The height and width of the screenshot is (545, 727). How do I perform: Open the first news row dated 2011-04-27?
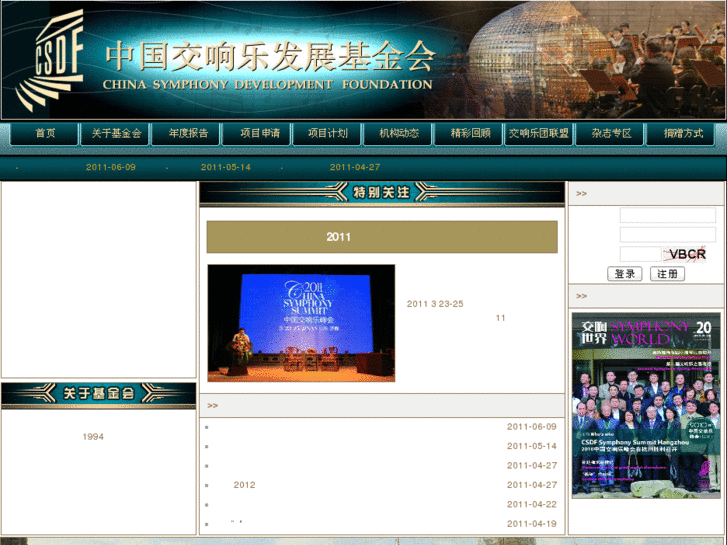[x=381, y=466]
